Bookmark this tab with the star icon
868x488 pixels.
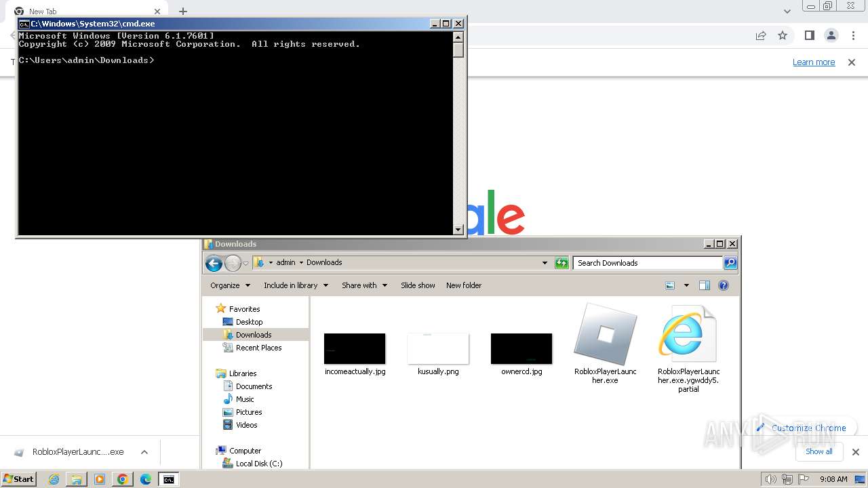pos(783,35)
